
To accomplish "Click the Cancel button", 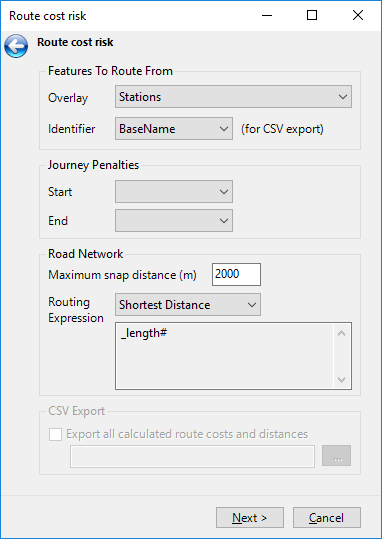I will [x=327, y=517].
